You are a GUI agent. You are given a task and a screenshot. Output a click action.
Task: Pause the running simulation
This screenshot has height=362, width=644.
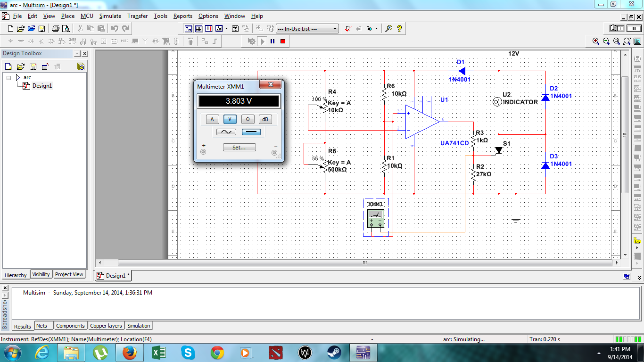272,41
